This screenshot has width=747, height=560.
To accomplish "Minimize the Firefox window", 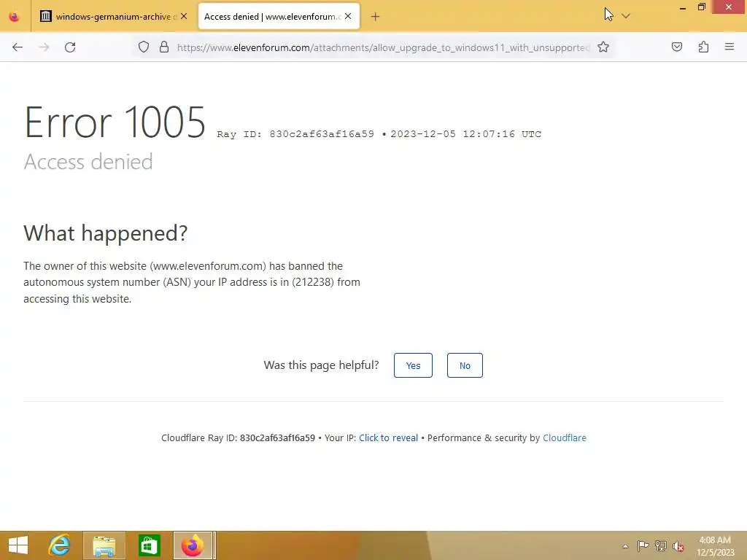I will [x=683, y=7].
